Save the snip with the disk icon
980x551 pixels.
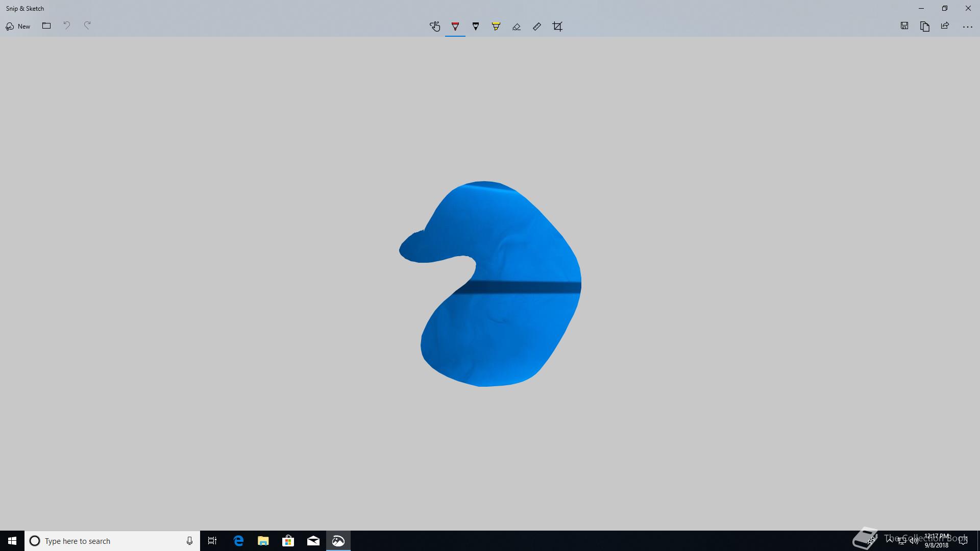(x=904, y=26)
